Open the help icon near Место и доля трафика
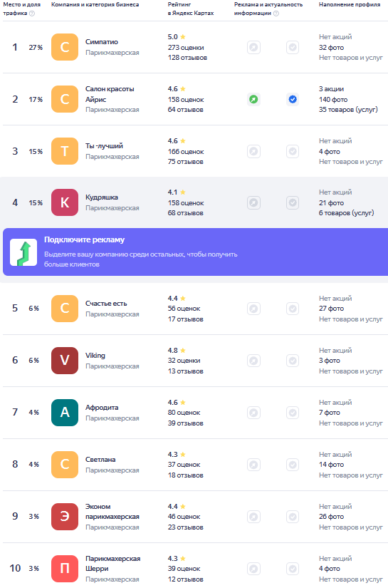 click(x=32, y=14)
